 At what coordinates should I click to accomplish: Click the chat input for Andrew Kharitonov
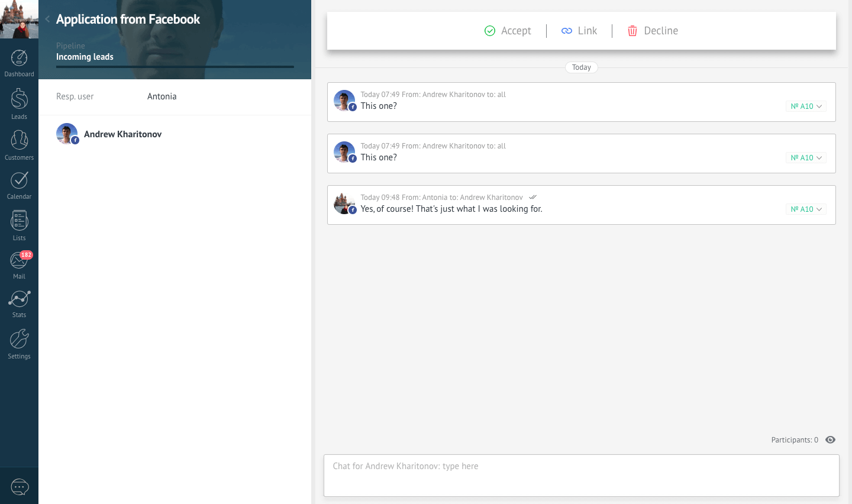(x=582, y=476)
